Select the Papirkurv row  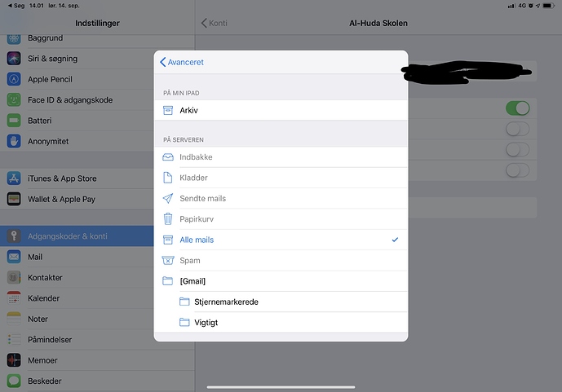[281, 219]
